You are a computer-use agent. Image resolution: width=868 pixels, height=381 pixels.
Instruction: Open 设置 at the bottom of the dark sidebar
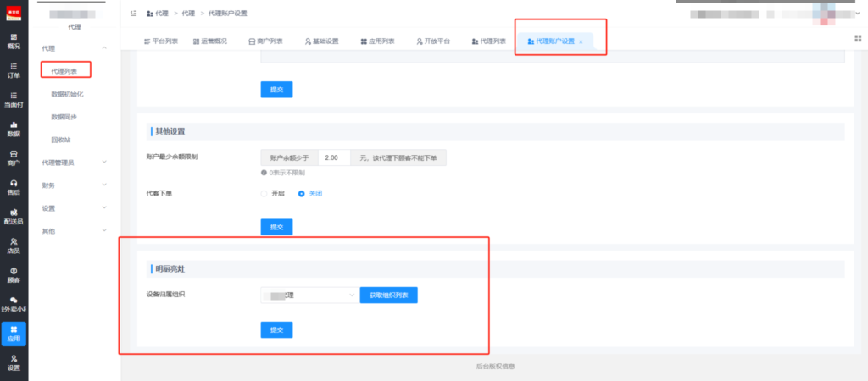click(14, 363)
